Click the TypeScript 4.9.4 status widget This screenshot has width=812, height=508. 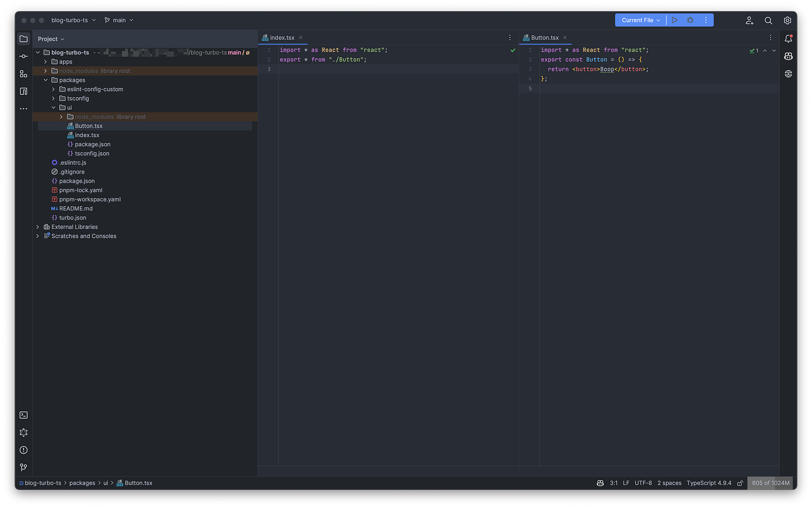point(709,483)
